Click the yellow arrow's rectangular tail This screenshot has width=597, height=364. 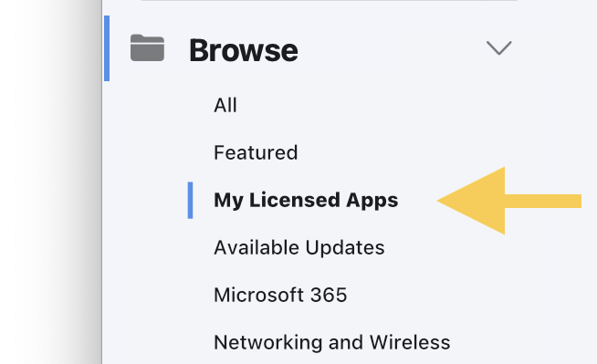pyautogui.click(x=543, y=201)
